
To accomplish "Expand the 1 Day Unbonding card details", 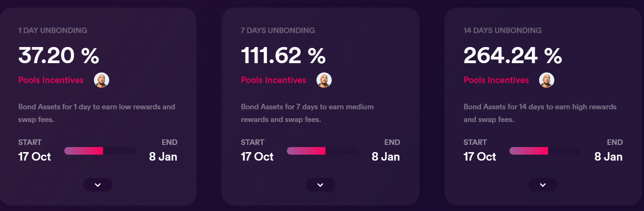I will [98, 185].
